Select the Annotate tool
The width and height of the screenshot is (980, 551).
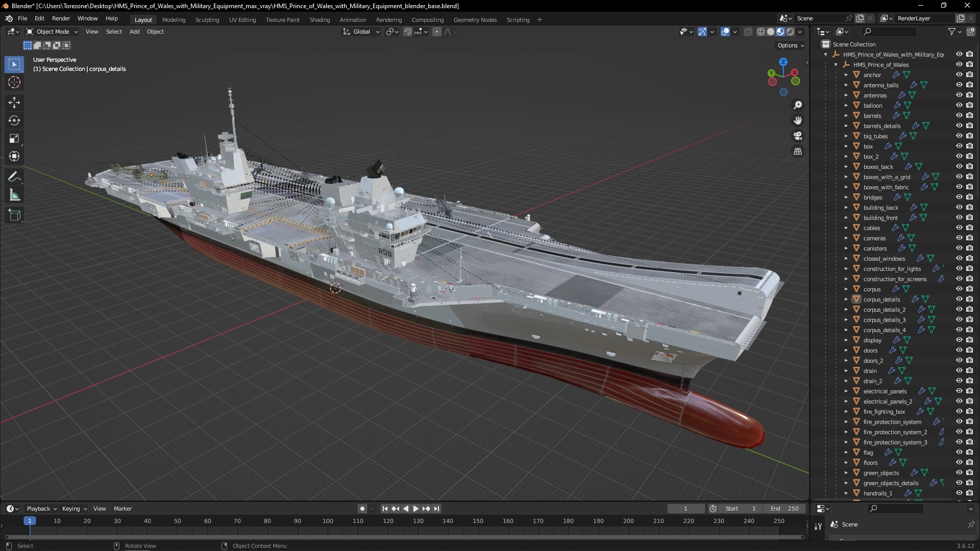click(x=14, y=177)
